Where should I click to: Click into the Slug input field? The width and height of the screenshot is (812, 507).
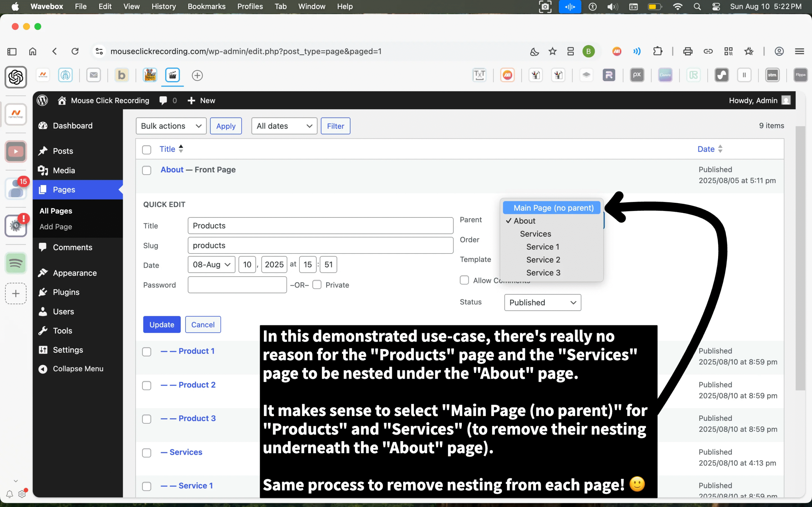tap(320, 246)
